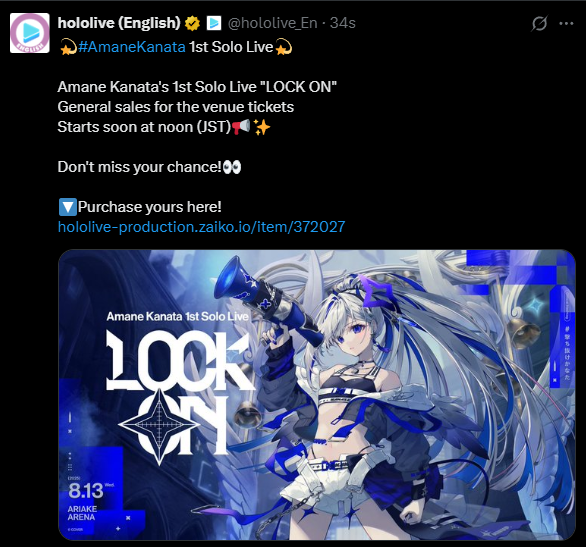Open the hololive English profile avatar

click(30, 33)
